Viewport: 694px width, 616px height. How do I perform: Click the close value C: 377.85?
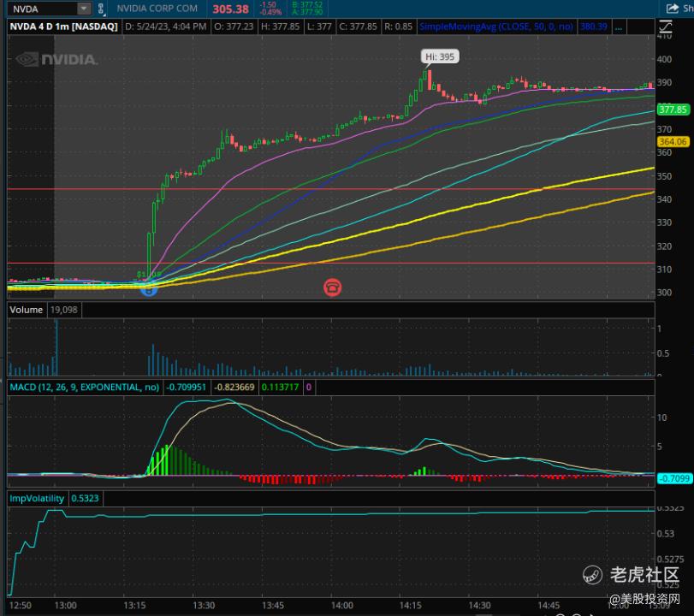tap(358, 27)
